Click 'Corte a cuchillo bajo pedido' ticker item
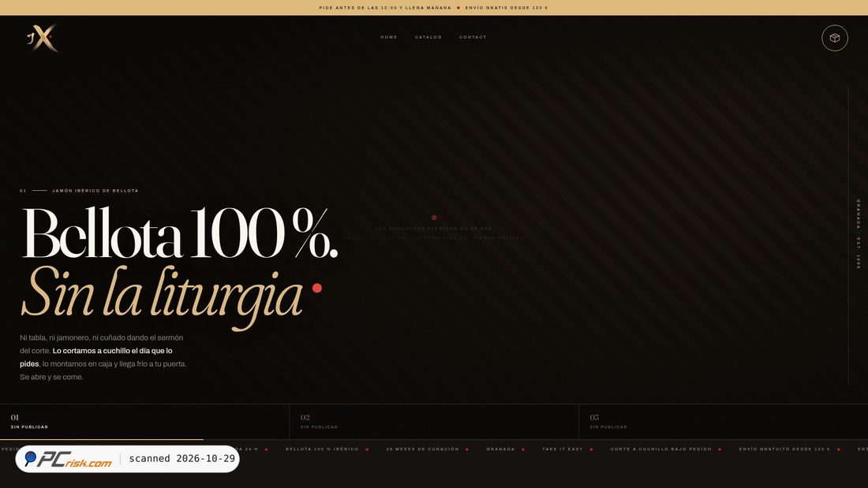The image size is (868, 488). 660,449
